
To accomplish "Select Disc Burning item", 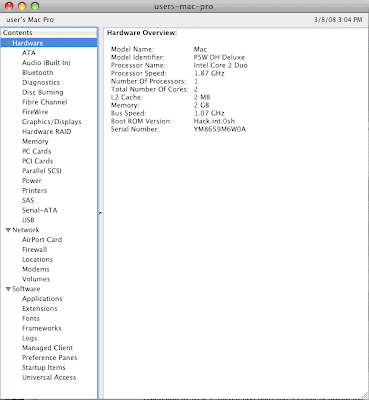I will click(42, 92).
